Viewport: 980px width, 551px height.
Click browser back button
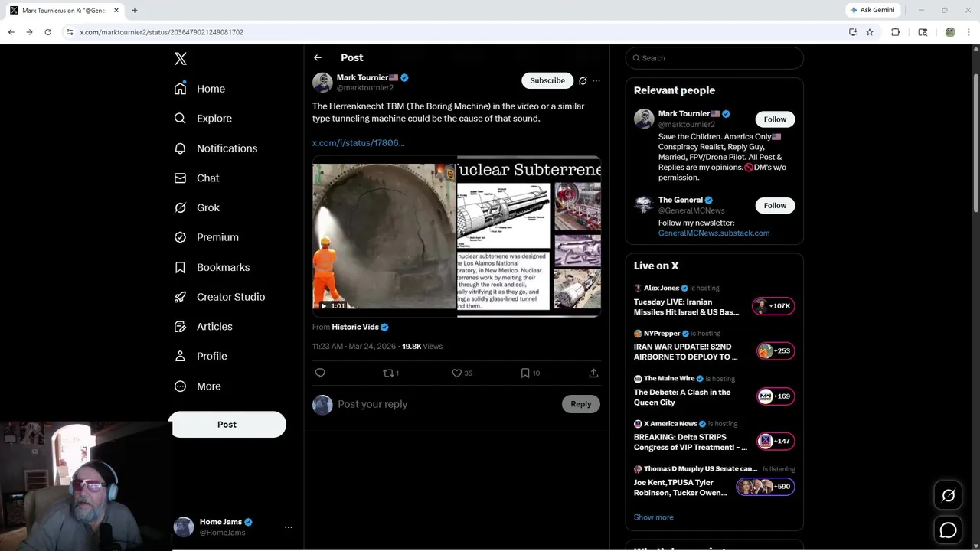(x=11, y=32)
